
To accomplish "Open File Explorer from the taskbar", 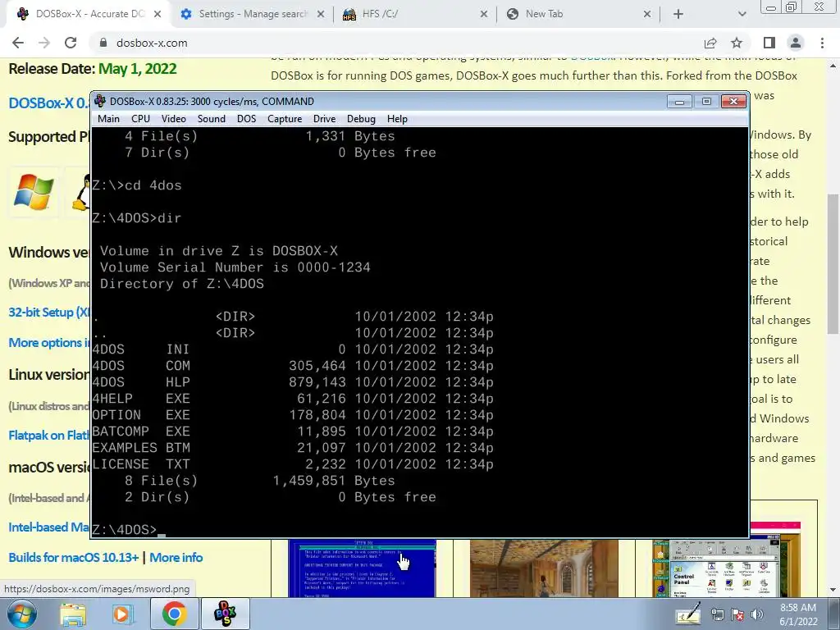I will [73, 614].
